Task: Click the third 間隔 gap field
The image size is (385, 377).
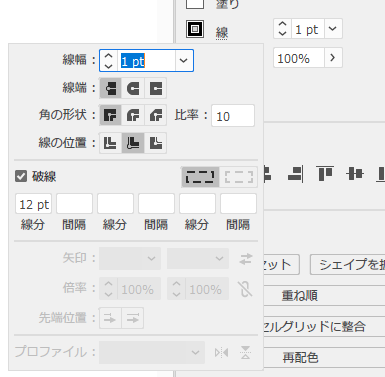Action: click(238, 204)
